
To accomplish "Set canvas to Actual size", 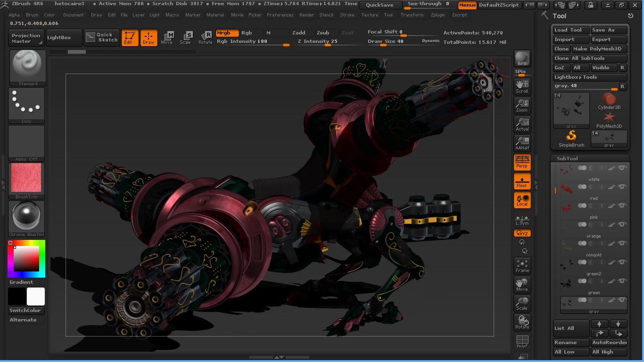I will (x=522, y=124).
